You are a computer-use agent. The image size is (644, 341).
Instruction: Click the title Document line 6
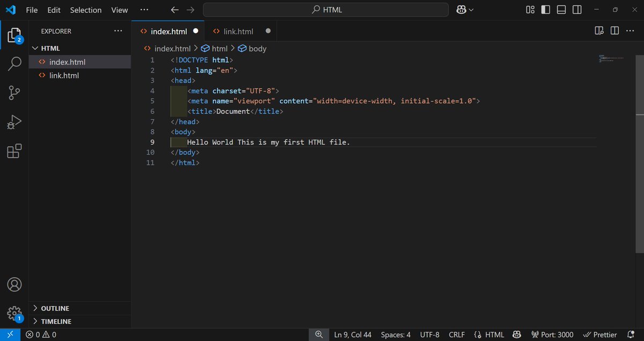pos(235,111)
